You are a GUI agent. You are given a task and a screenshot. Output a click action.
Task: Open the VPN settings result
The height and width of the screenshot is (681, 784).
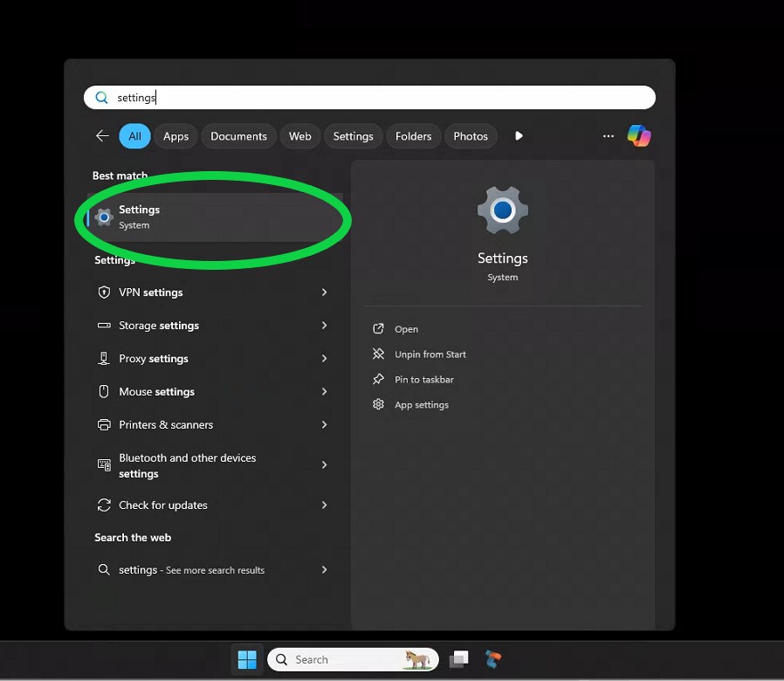(x=215, y=292)
